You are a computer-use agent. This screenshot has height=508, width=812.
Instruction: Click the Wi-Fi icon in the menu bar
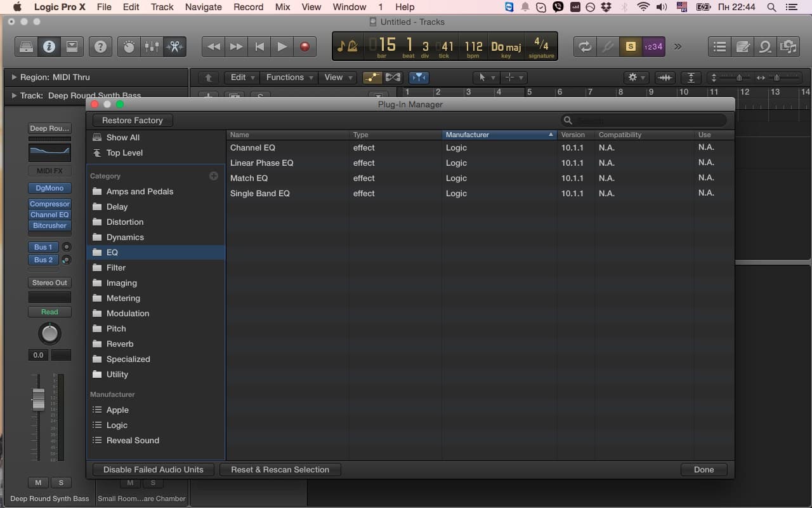tap(643, 7)
